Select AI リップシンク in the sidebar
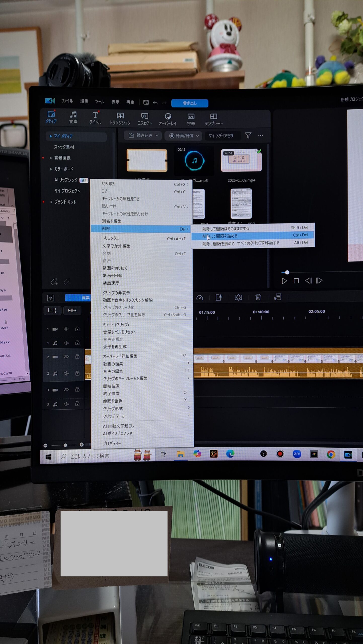Image resolution: width=363 pixels, height=644 pixels. pos(66,180)
